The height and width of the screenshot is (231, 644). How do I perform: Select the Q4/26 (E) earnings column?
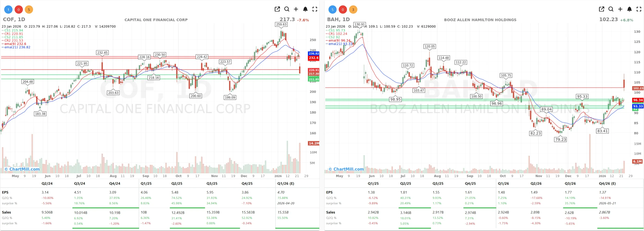coord(607,184)
